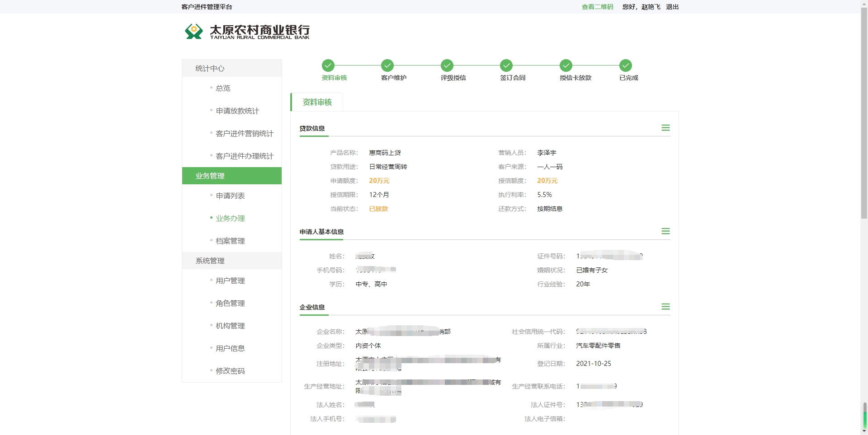Click the 已完成 step label
The image size is (868, 435).
click(628, 78)
